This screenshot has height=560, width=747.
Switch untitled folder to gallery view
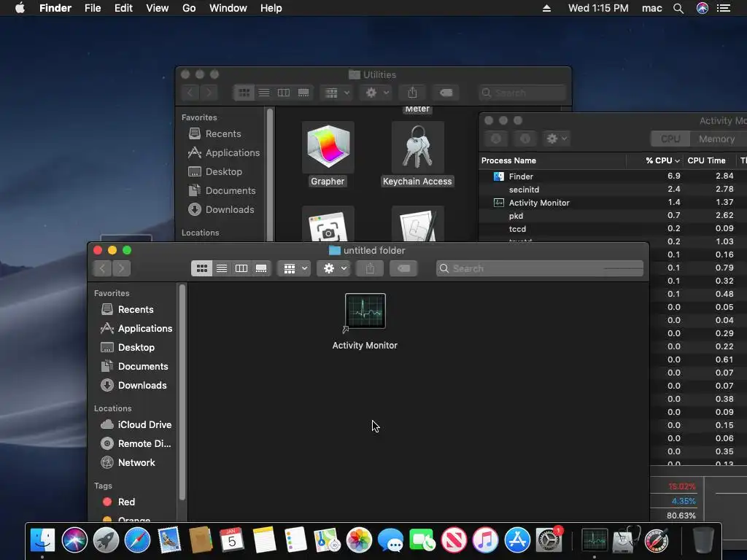tap(261, 268)
